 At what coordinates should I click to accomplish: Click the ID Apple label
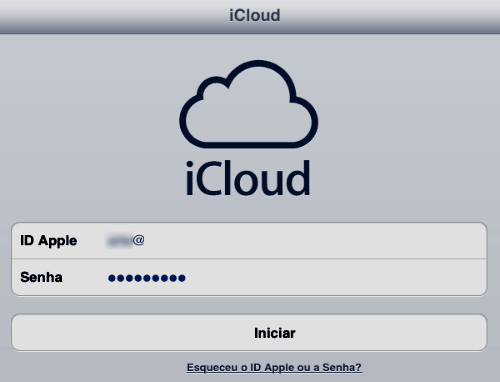coord(49,241)
